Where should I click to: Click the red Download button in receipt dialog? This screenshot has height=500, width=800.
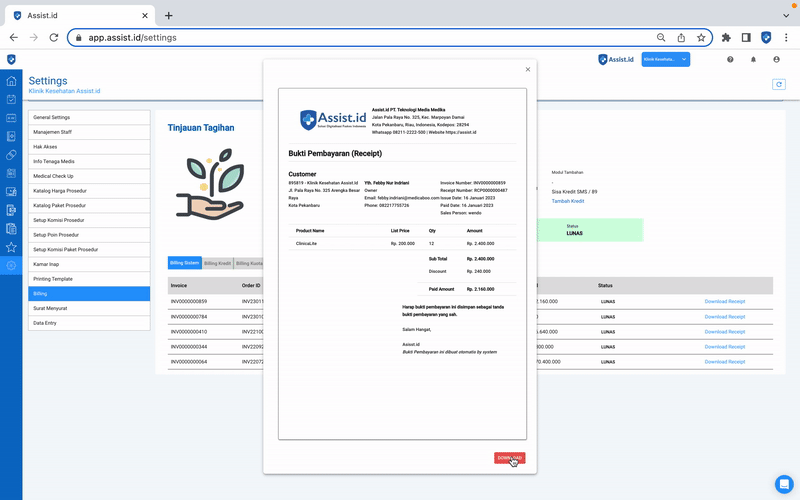(509, 458)
